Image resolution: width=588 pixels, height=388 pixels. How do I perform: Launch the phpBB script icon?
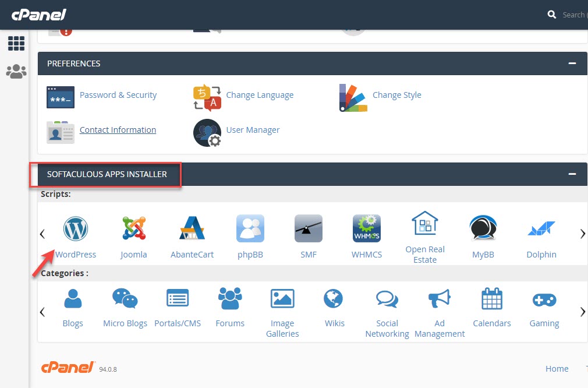[x=250, y=228]
